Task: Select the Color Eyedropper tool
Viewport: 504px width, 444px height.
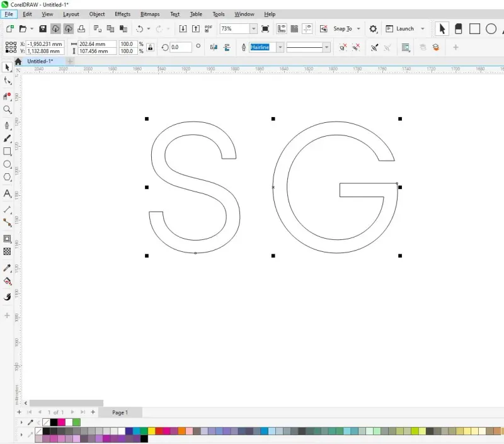Action: click(7, 268)
